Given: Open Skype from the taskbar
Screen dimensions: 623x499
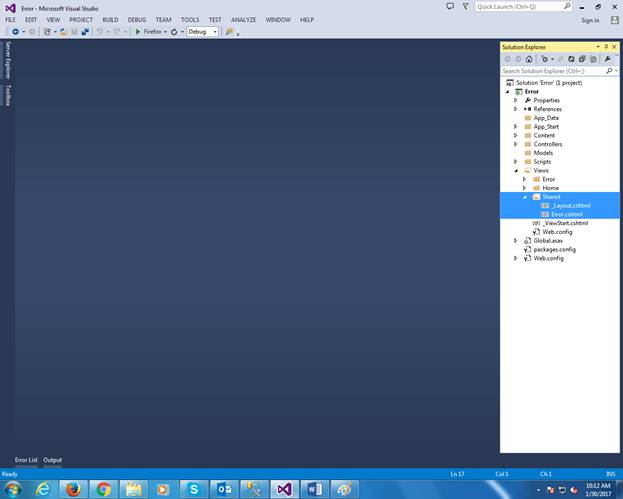Looking at the screenshot, I should coord(194,489).
